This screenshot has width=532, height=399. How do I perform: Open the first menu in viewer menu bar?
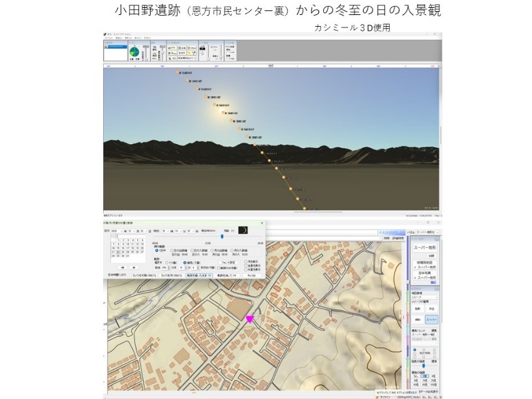(108, 38)
